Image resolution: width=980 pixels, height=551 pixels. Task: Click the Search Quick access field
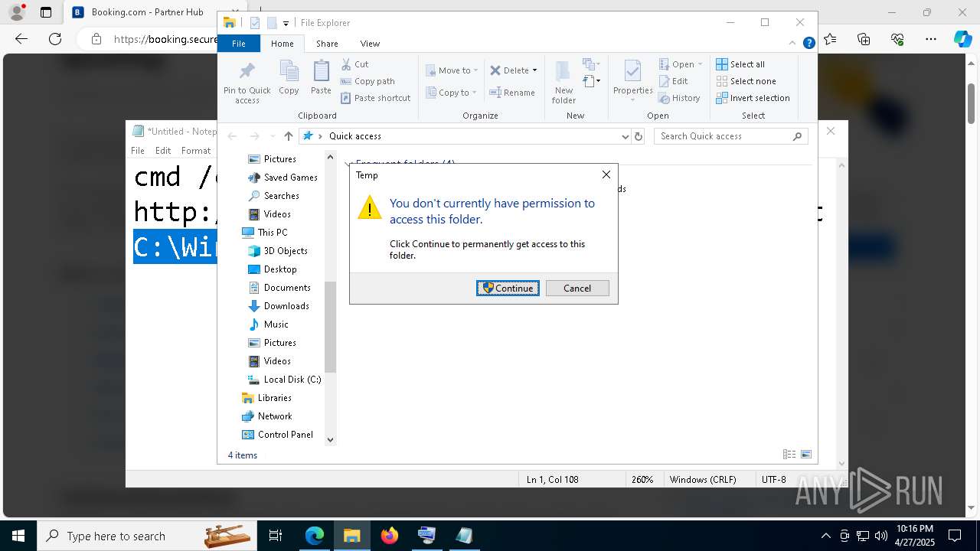click(x=732, y=136)
